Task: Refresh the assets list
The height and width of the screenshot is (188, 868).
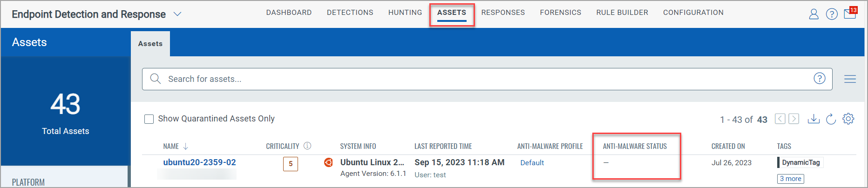Action: click(x=831, y=119)
